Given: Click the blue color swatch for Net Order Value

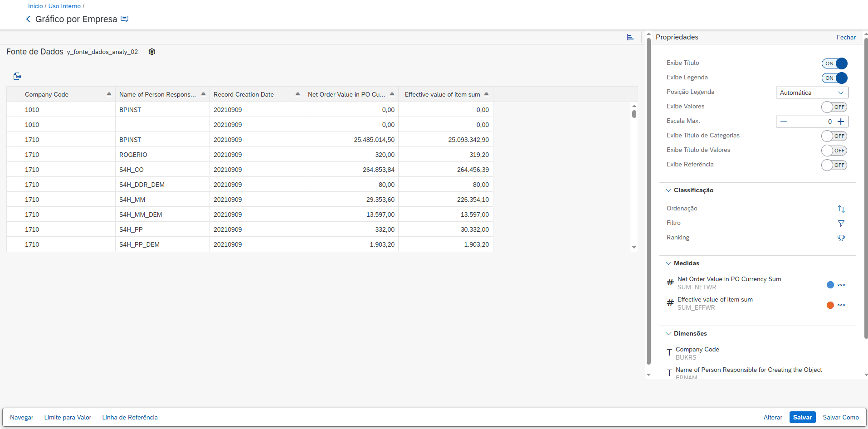Looking at the screenshot, I should [x=830, y=285].
